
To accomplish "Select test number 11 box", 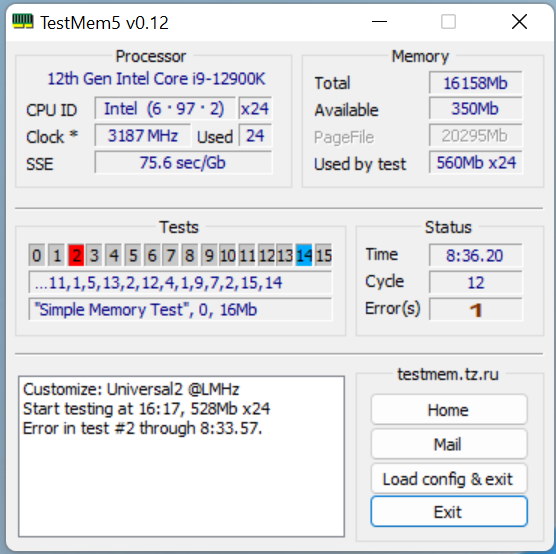I will pyautogui.click(x=247, y=255).
